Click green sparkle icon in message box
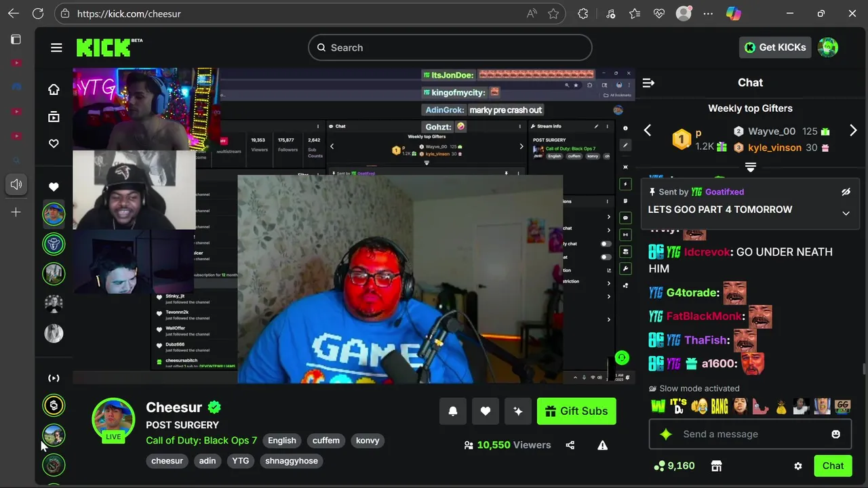The height and width of the screenshot is (488, 868). coord(666,434)
